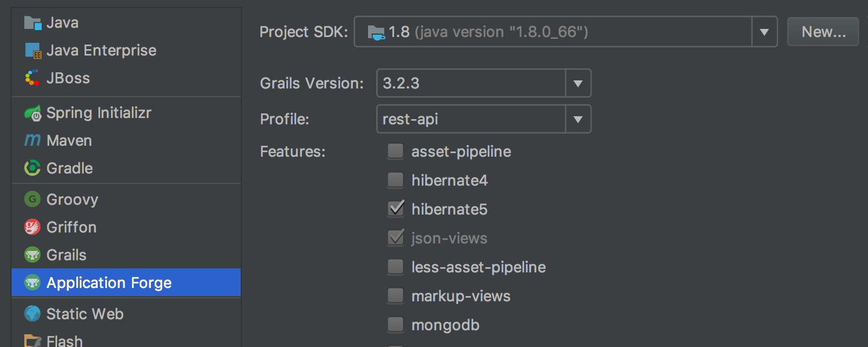Enable the markup-views checkbox
The width and height of the screenshot is (868, 347).
click(396, 296)
